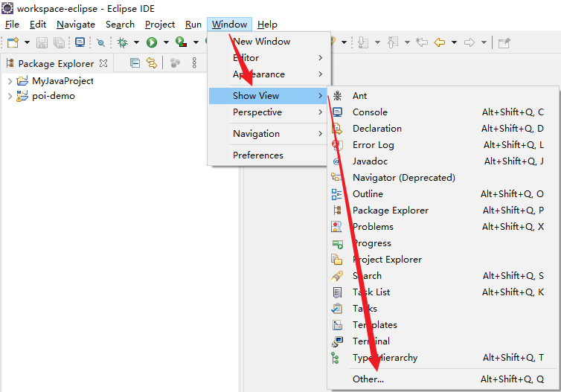
Task: Click the Save disk icon in toolbar
Action: pos(42,43)
